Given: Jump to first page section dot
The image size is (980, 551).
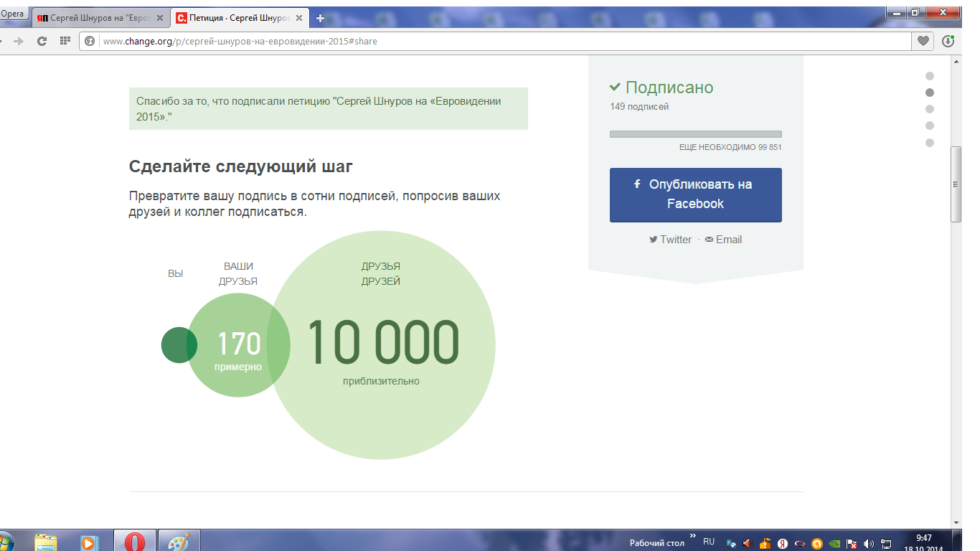Looking at the screenshot, I should coord(930,76).
